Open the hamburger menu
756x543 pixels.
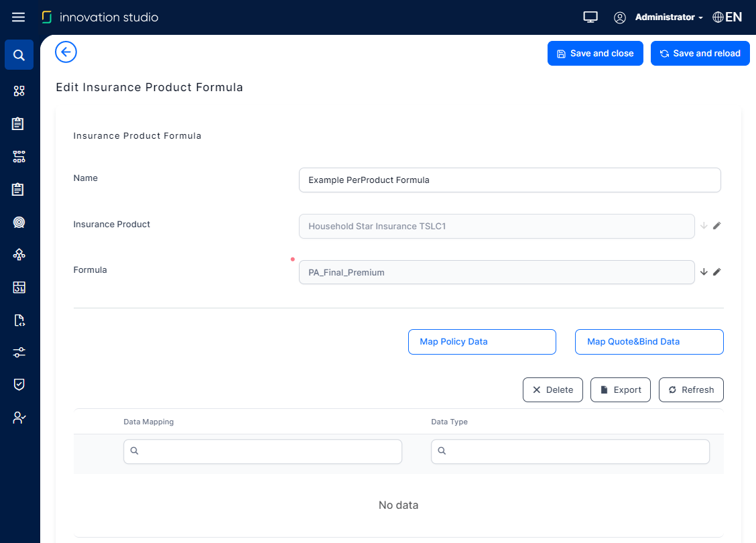pos(19,17)
